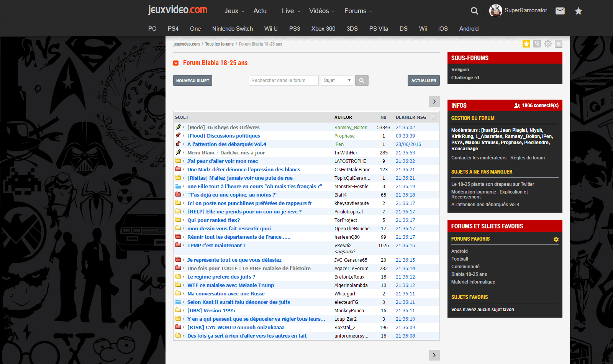Click the red folder icon of RISK CYN WORLD
The height and width of the screenshot is (364, 613).
coord(178,327)
